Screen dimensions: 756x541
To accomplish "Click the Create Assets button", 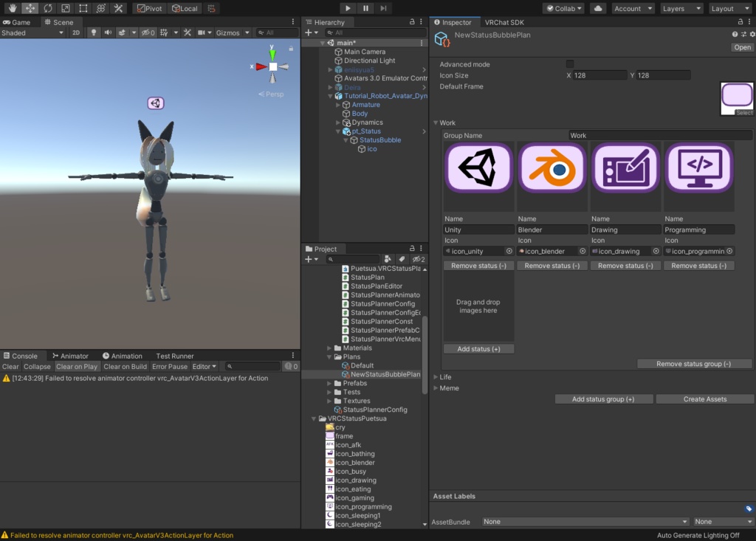I will pos(705,399).
